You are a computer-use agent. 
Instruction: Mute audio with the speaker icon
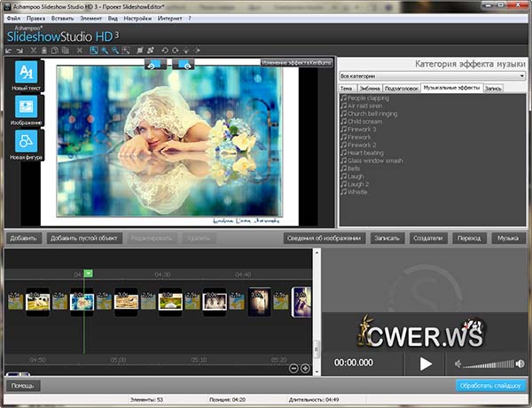[458, 364]
